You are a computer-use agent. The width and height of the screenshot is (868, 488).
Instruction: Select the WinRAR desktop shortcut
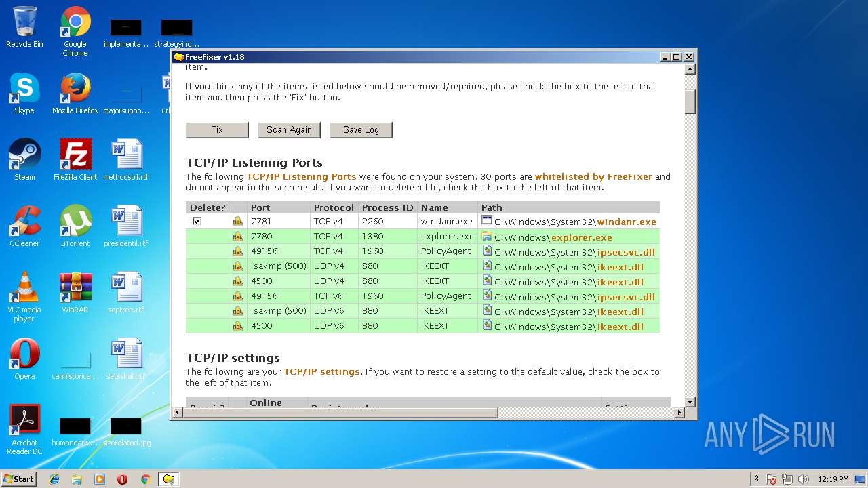pyautogui.click(x=75, y=293)
